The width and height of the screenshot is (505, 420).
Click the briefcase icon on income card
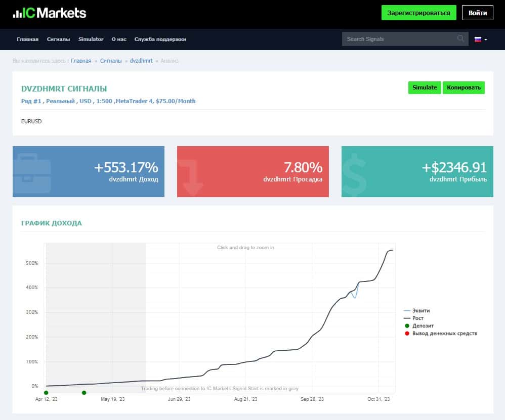[x=32, y=173]
